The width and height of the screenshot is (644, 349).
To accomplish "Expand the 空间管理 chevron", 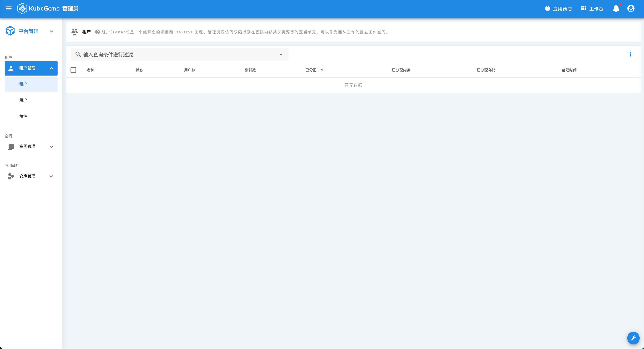I will click(x=51, y=147).
